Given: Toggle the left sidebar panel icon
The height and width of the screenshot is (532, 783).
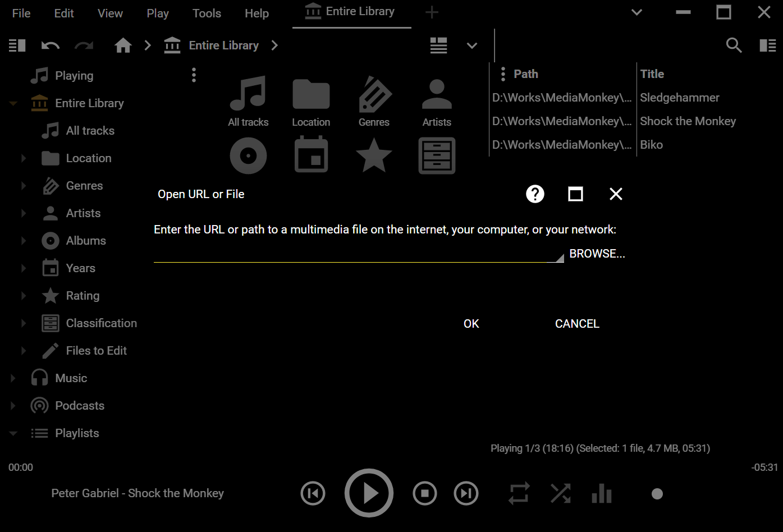Looking at the screenshot, I should (17, 45).
